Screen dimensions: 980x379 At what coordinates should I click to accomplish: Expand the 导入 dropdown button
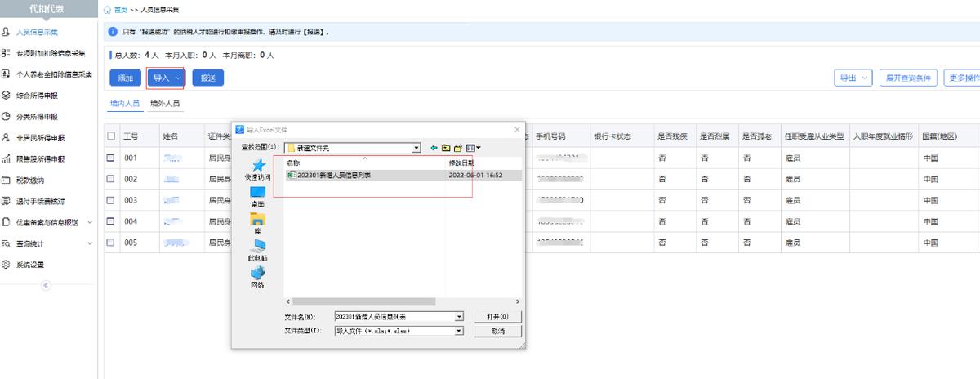[x=166, y=78]
